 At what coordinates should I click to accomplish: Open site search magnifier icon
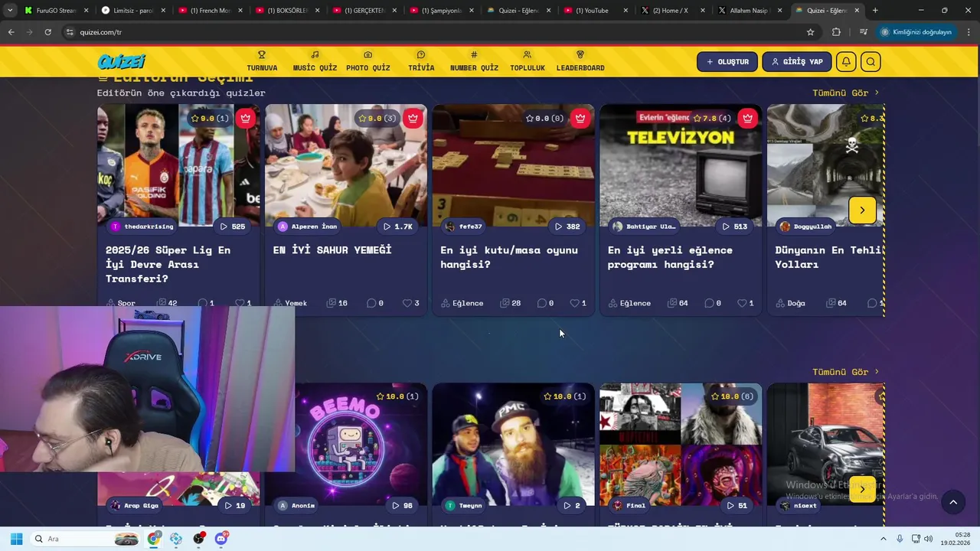point(871,62)
